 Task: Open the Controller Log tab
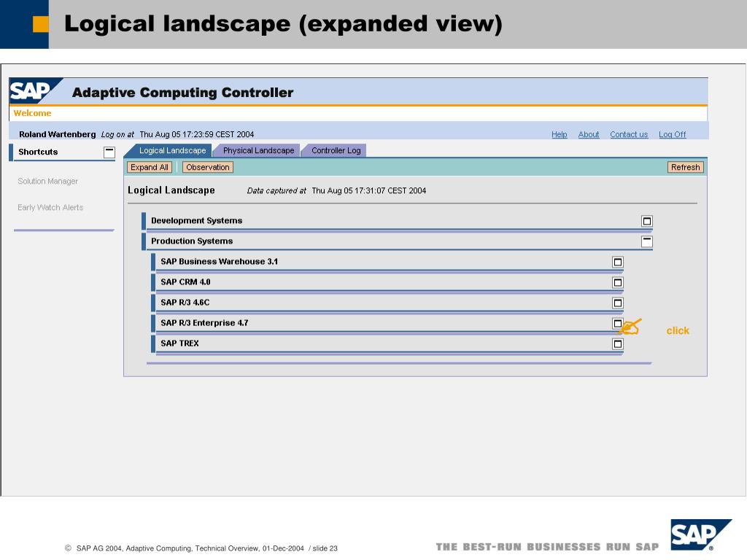point(336,150)
